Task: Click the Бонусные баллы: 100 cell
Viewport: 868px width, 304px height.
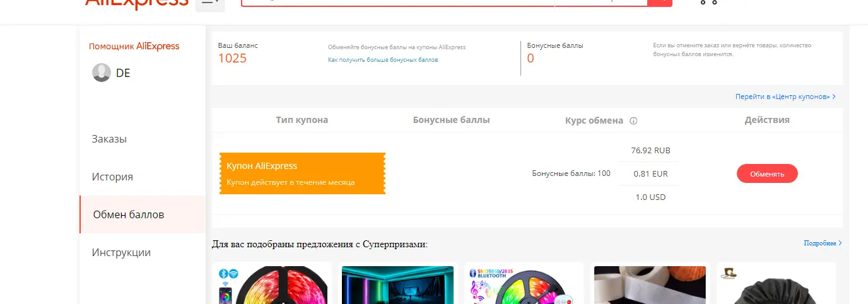Action: pyautogui.click(x=571, y=173)
